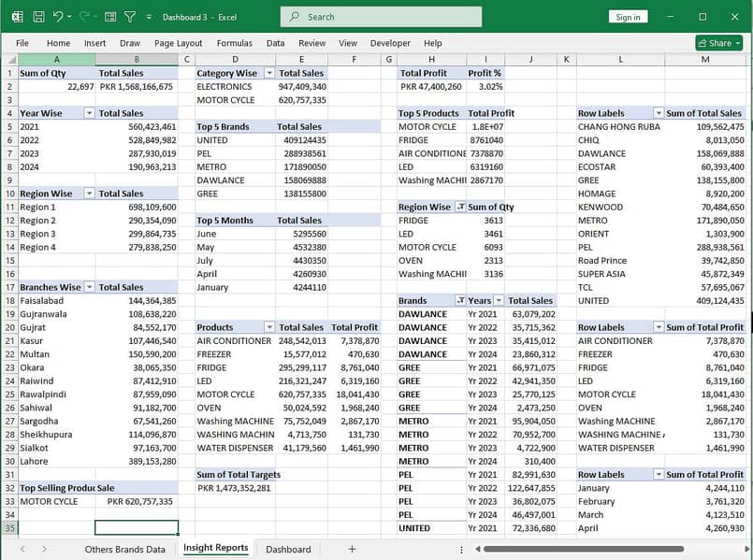This screenshot has width=753, height=560.
Task: Open the Draw tab
Action: tap(130, 43)
